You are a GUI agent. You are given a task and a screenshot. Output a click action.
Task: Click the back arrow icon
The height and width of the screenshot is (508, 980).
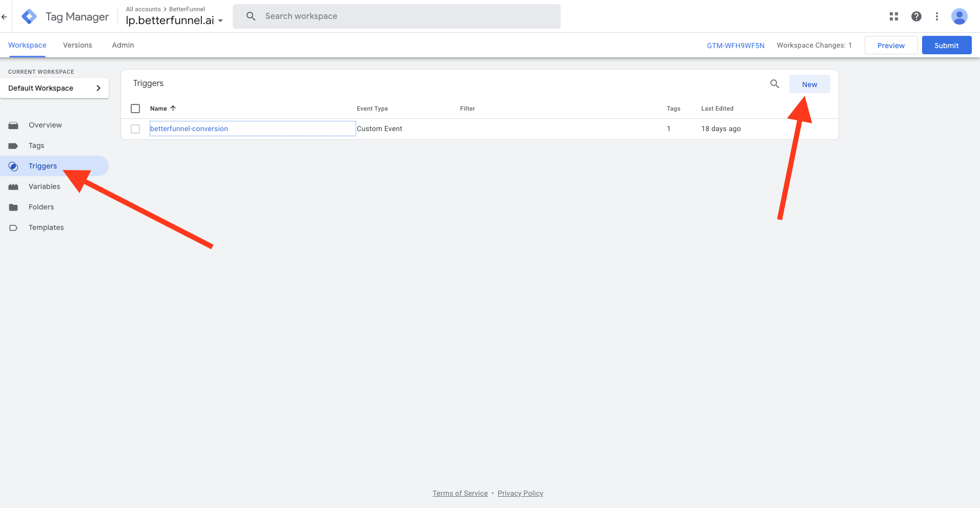pyautogui.click(x=4, y=16)
